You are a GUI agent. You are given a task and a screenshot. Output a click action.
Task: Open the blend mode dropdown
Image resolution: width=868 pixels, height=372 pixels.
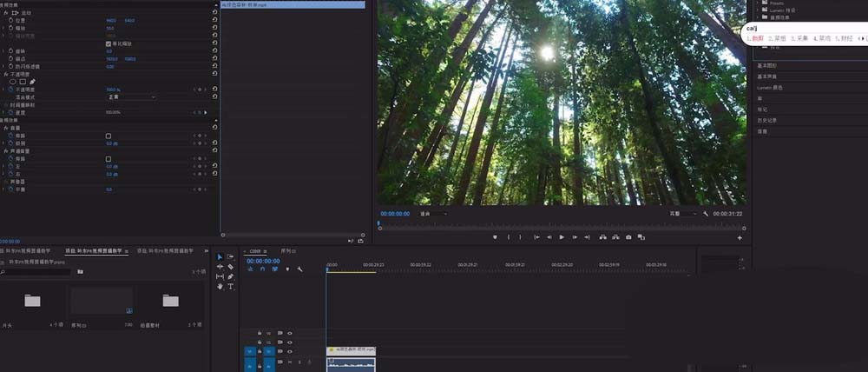[130, 96]
